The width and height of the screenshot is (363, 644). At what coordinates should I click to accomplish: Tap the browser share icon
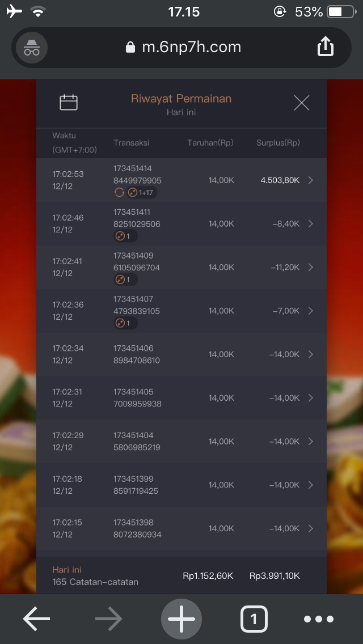click(x=326, y=47)
